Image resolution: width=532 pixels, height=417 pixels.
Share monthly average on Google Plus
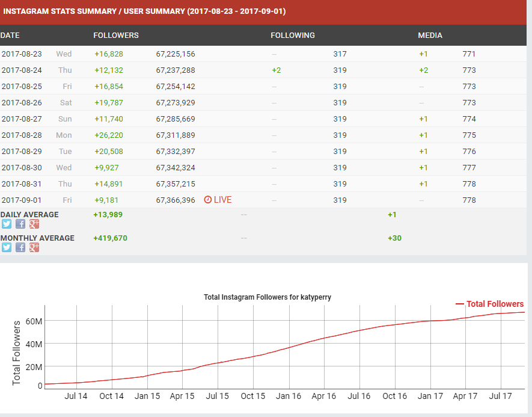point(34,247)
